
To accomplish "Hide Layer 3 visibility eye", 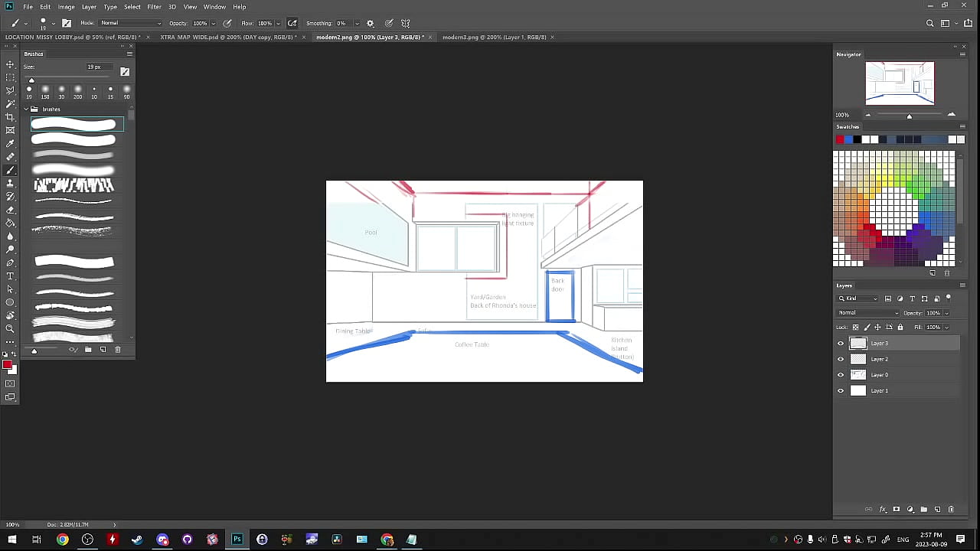I will 841,344.
